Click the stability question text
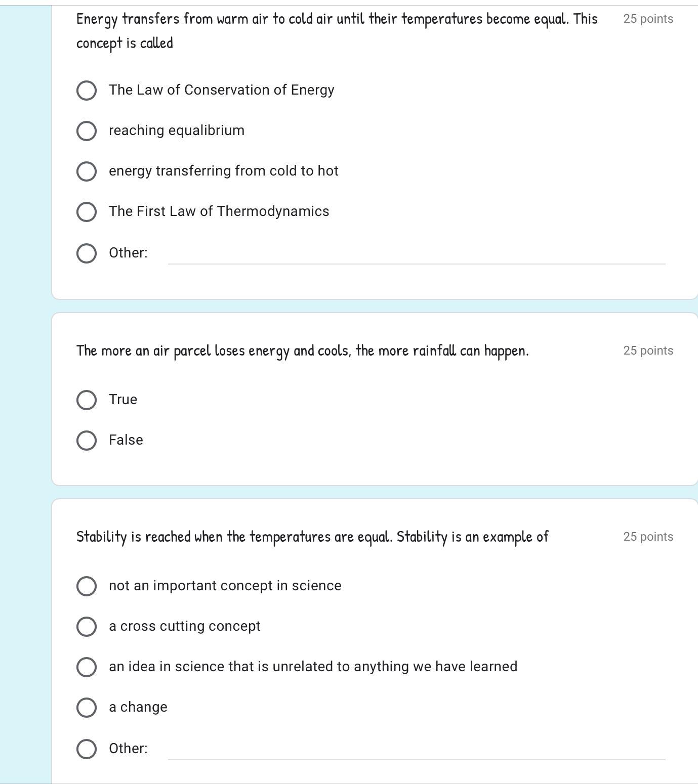Image resolution: width=698 pixels, height=784 pixels. [312, 537]
